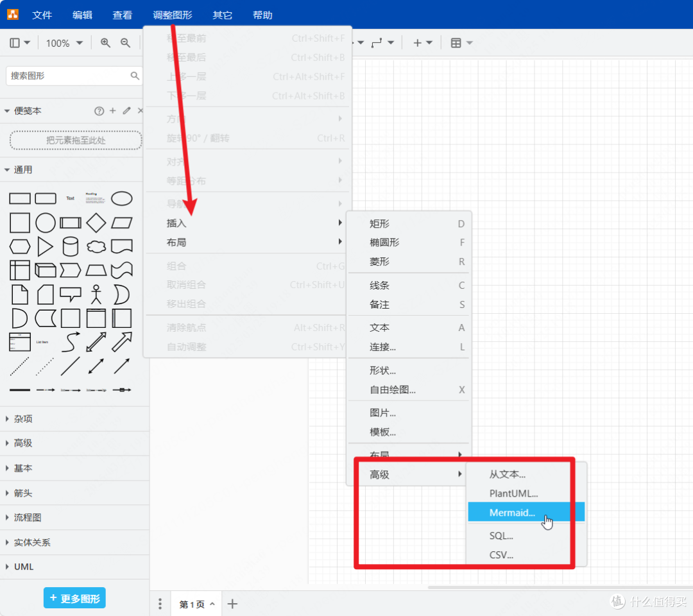The image size is (693, 616).
Task: Choose 自由绘图... in the insert submenu
Action: [x=409, y=389]
